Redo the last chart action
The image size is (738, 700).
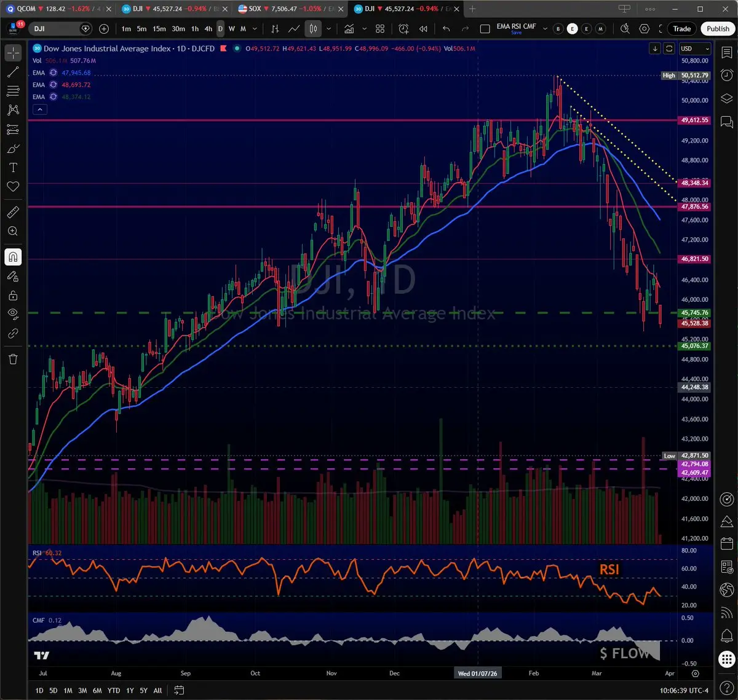click(466, 29)
